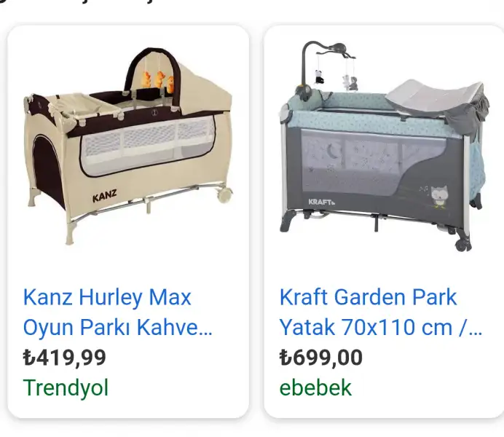This screenshot has height=437, width=504.
Task: Click the KRAFT logo on the gray playpen
Action: tap(322, 202)
